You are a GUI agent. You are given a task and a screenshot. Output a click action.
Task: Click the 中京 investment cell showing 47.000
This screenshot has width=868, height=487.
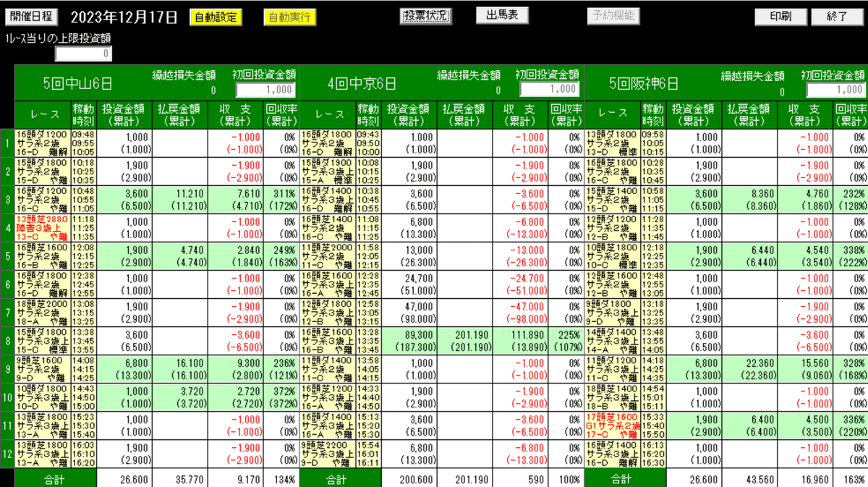(409, 313)
